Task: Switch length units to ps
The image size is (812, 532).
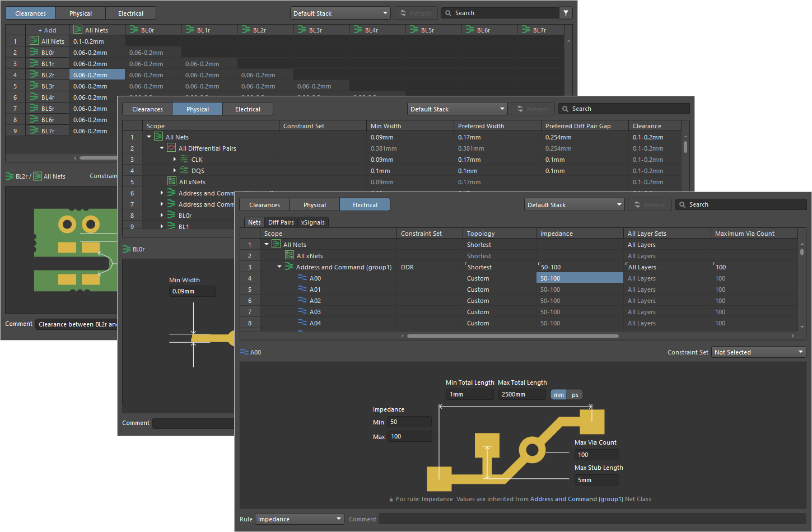Action: coord(575,395)
